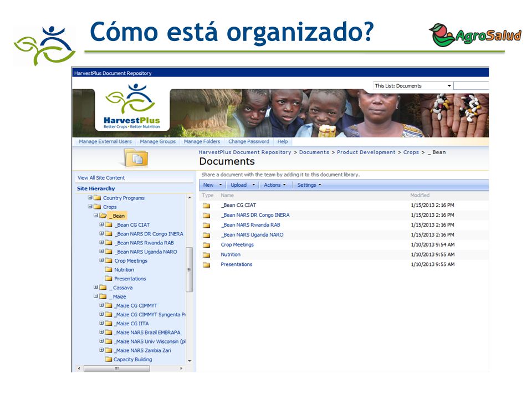Viewport: 532px width, 399px height.
Task: Sort by the Type column header
Action: (x=208, y=196)
